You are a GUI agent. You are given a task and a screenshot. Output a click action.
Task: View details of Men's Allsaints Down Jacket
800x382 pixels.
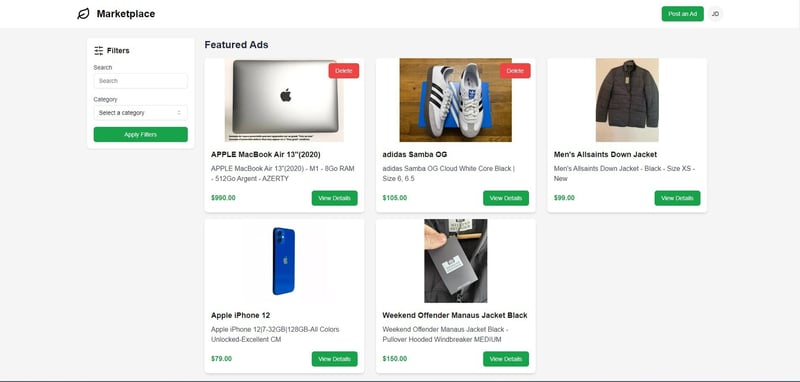coord(677,198)
